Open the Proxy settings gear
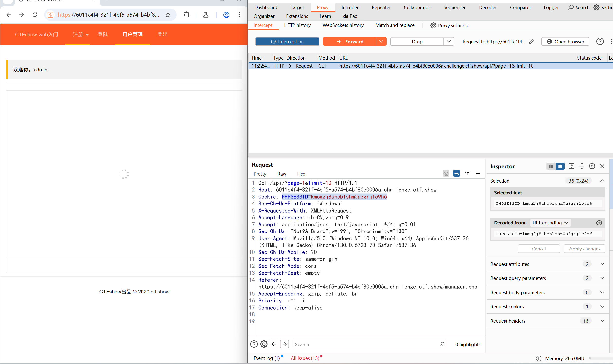The width and height of the screenshot is (613, 364). tap(433, 25)
